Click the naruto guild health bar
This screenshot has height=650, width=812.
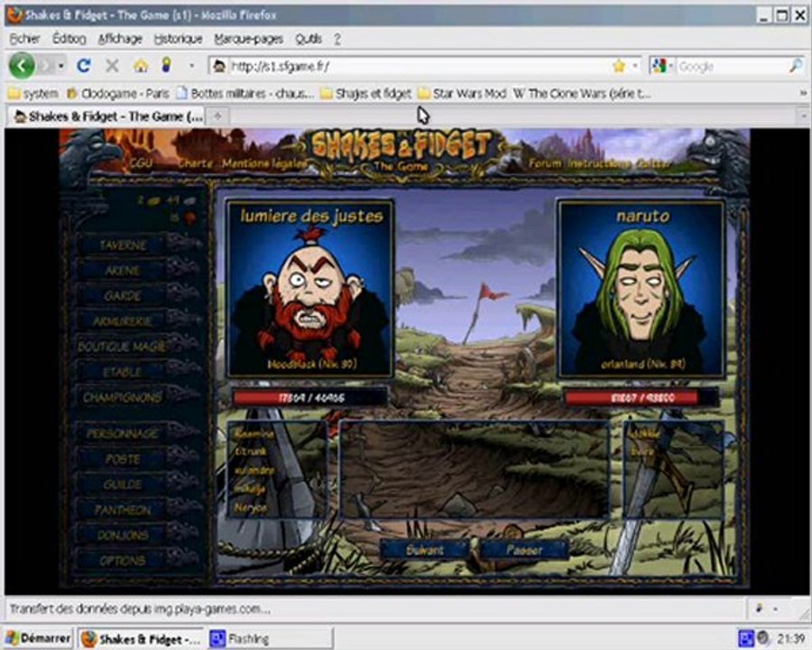coord(641,397)
